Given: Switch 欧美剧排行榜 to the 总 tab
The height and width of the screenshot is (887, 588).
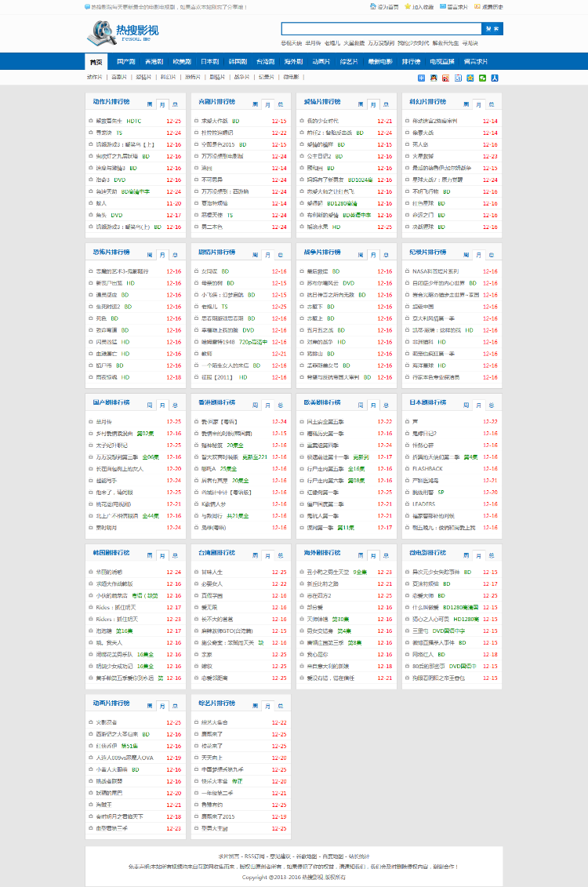Looking at the screenshot, I should (x=387, y=405).
